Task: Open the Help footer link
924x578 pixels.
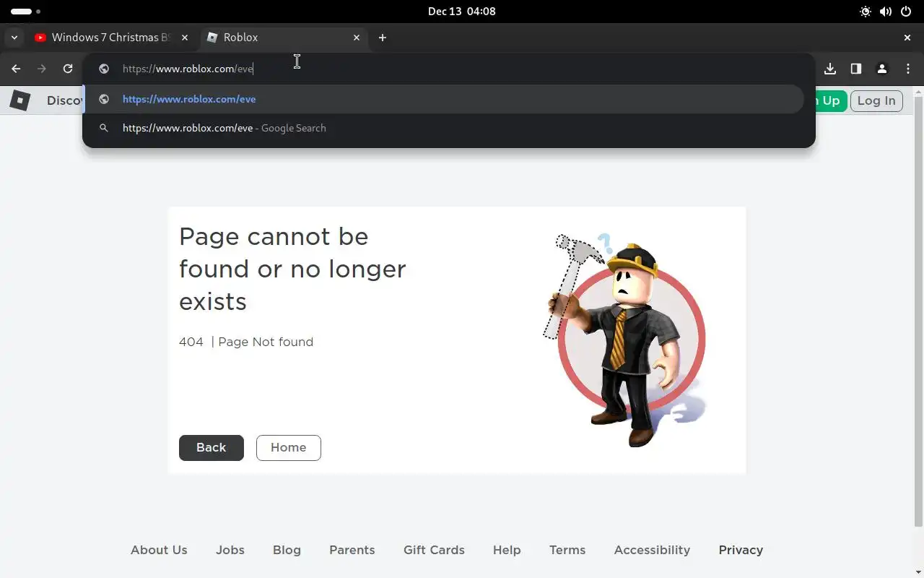Action: click(507, 550)
